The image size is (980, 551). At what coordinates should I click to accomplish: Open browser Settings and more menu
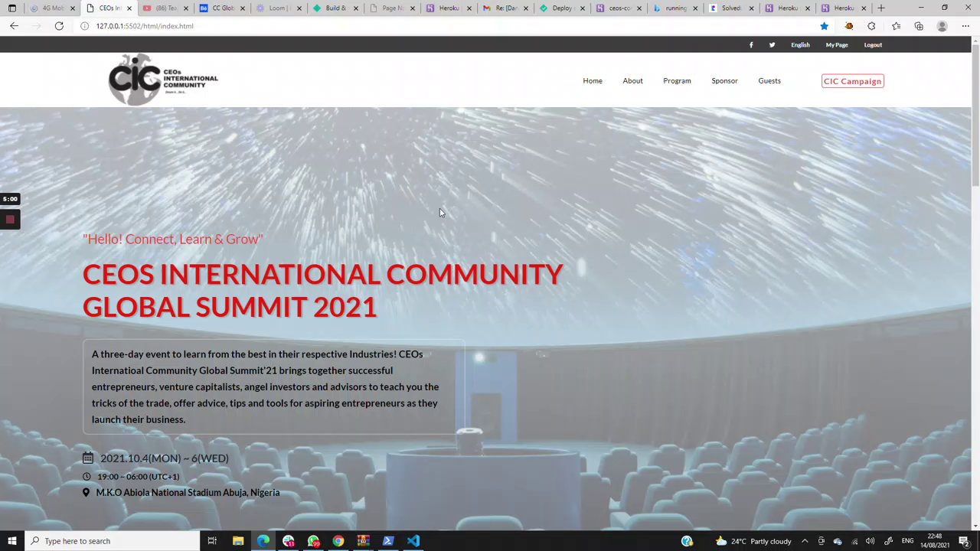[965, 26]
